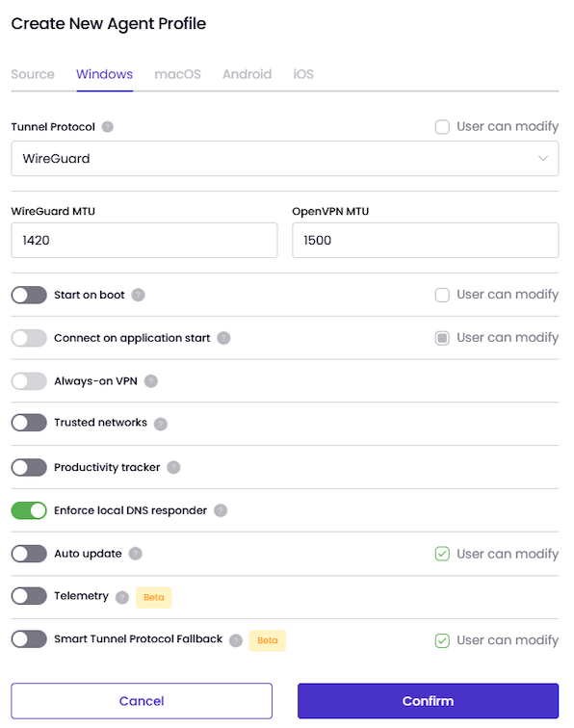Click the Confirm button
Viewport: 574px width, 728px height.
pos(428,701)
